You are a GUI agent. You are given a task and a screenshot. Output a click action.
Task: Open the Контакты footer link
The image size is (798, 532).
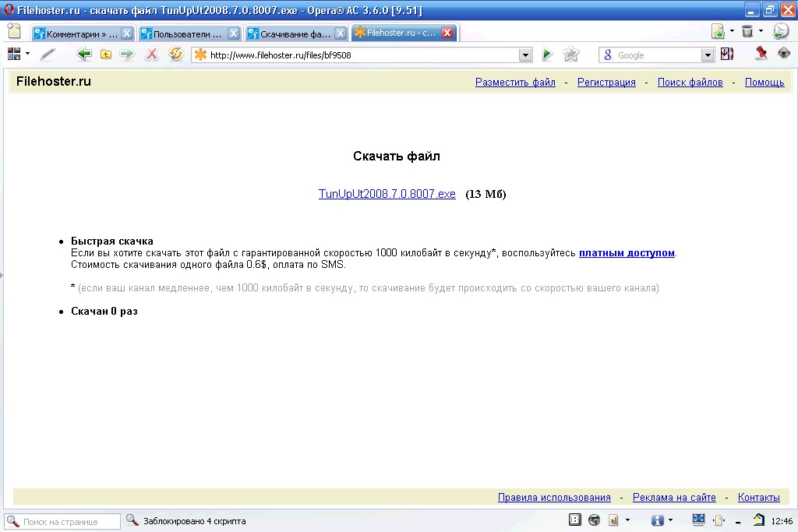point(759,498)
